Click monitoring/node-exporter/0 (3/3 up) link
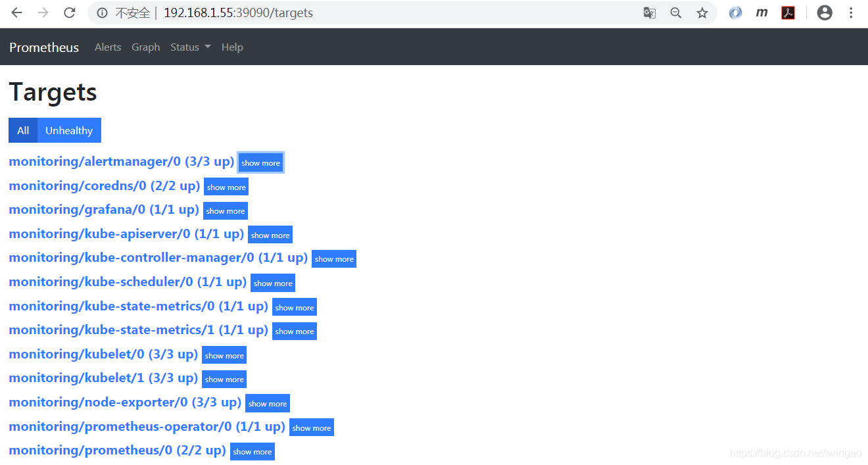868x465 pixels. pyautogui.click(x=125, y=402)
